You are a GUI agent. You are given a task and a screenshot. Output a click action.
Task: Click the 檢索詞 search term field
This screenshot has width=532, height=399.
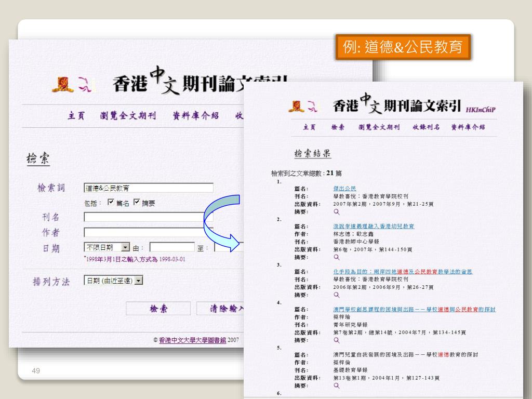click(x=149, y=188)
